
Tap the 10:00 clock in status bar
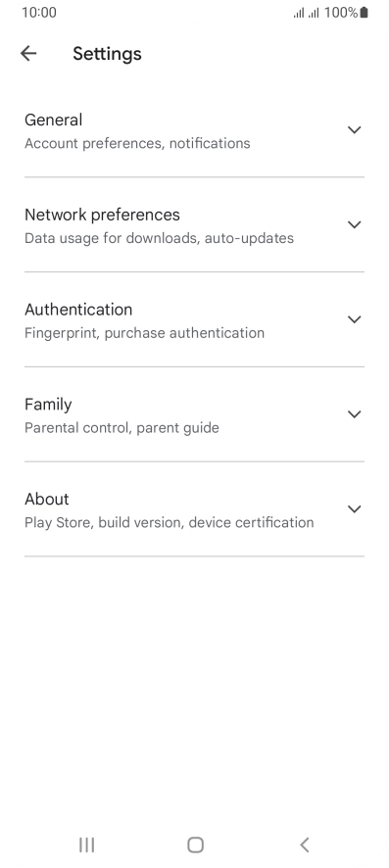click(x=39, y=12)
